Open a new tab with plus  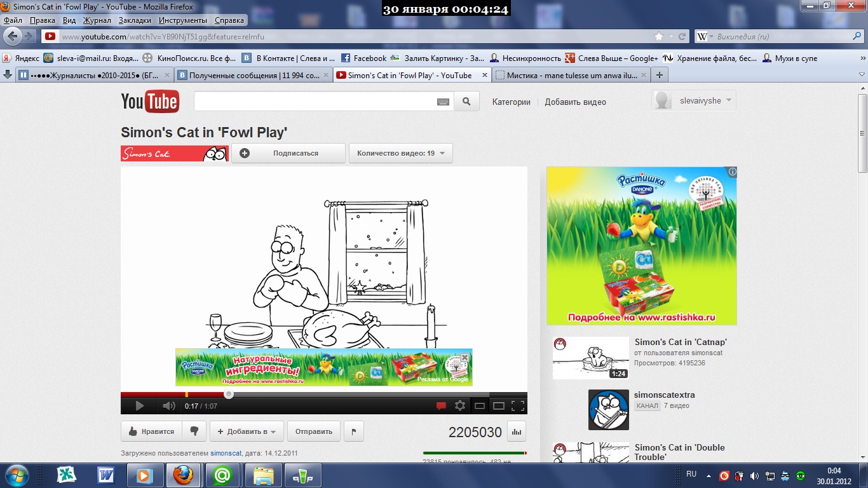pos(660,75)
